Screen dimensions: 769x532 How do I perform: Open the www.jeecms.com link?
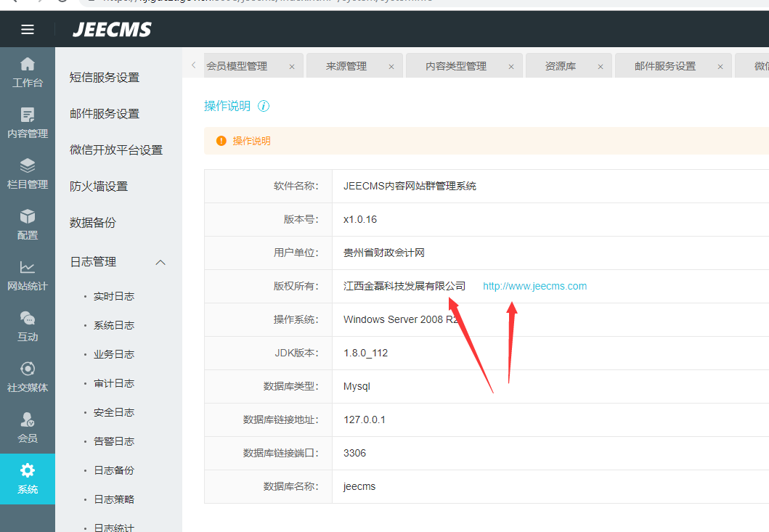point(534,286)
